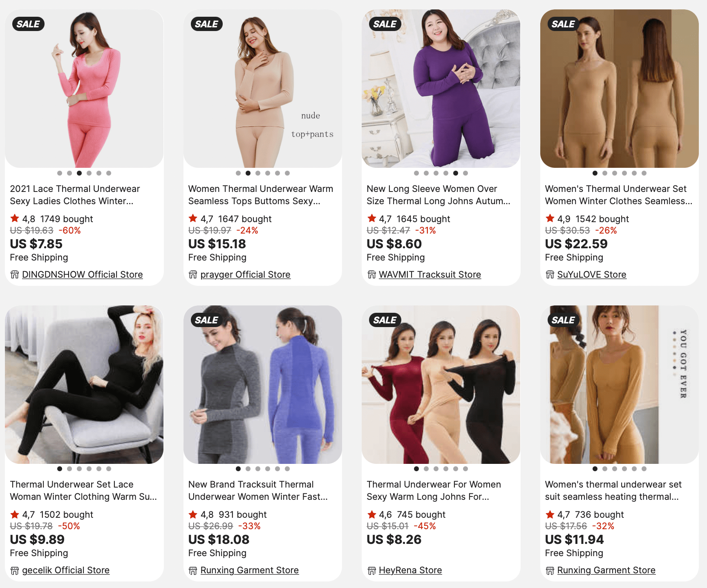The width and height of the screenshot is (707, 588).
Task: Click store icon beside HeyRena Store
Action: (371, 570)
